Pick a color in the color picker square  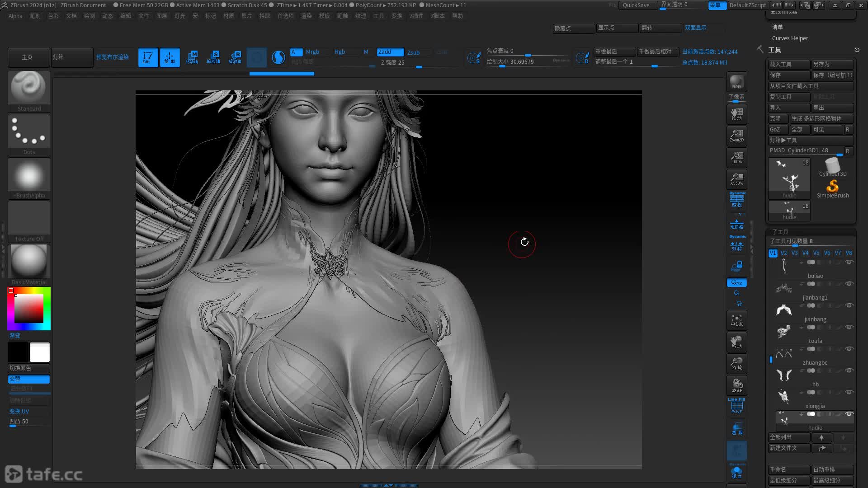tap(29, 309)
